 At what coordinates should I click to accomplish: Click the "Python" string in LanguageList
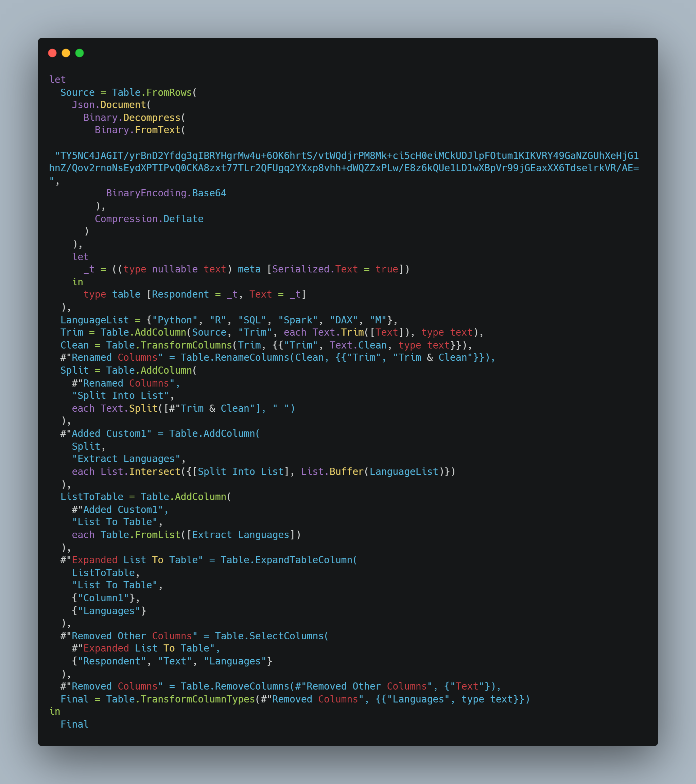(175, 320)
